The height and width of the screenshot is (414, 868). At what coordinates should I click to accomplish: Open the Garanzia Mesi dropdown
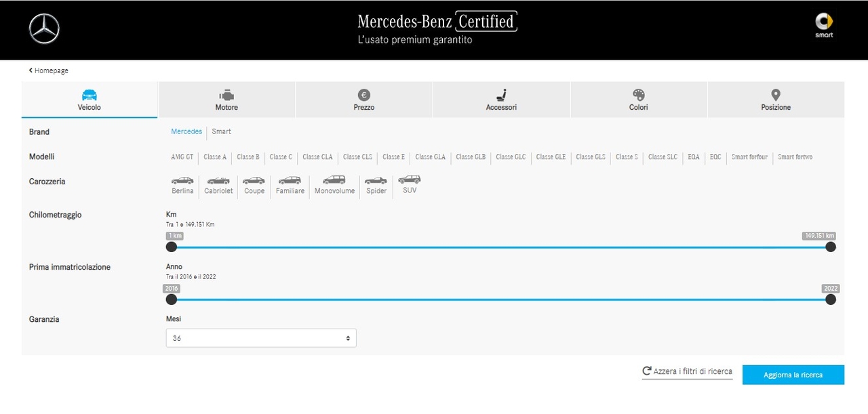(261, 338)
